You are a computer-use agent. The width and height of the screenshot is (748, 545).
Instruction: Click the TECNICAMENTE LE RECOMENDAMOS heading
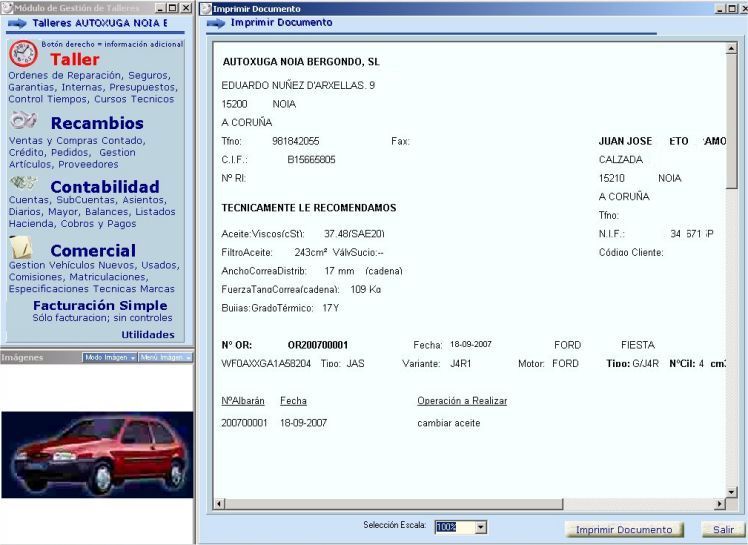pyautogui.click(x=309, y=208)
